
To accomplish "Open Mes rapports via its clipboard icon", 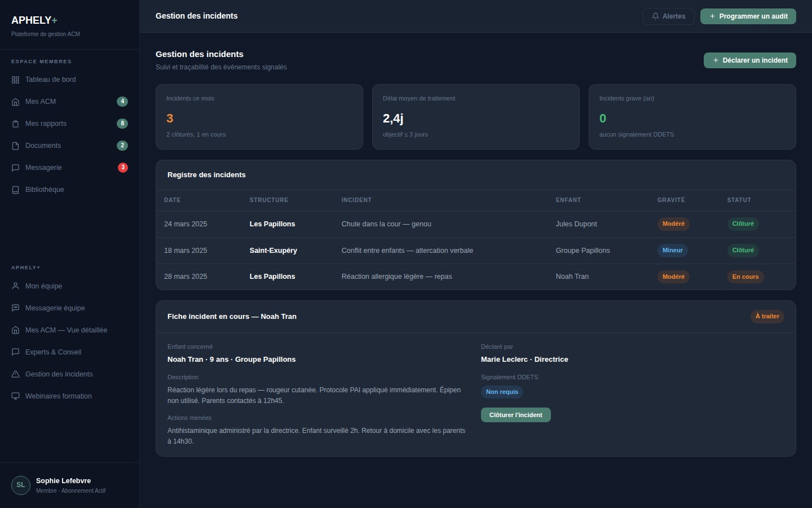I will (x=15, y=124).
